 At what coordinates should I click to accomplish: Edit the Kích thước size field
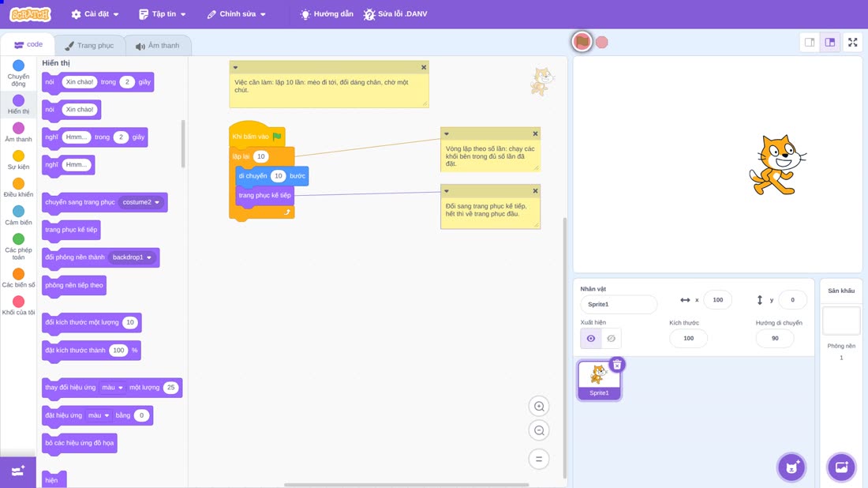click(x=688, y=339)
